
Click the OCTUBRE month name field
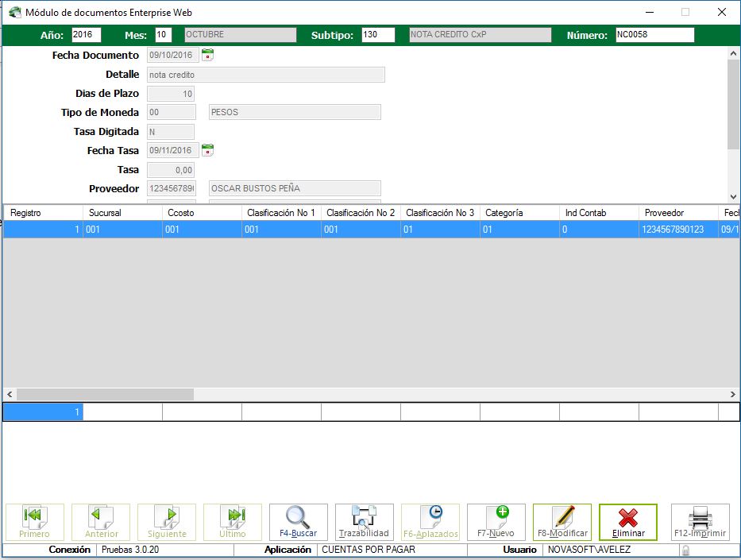(x=241, y=34)
